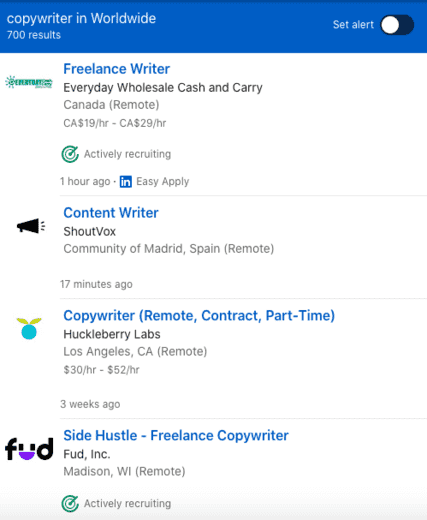Click the LinkedIn Easy Apply icon
This screenshot has height=520, width=427.
pos(126,182)
